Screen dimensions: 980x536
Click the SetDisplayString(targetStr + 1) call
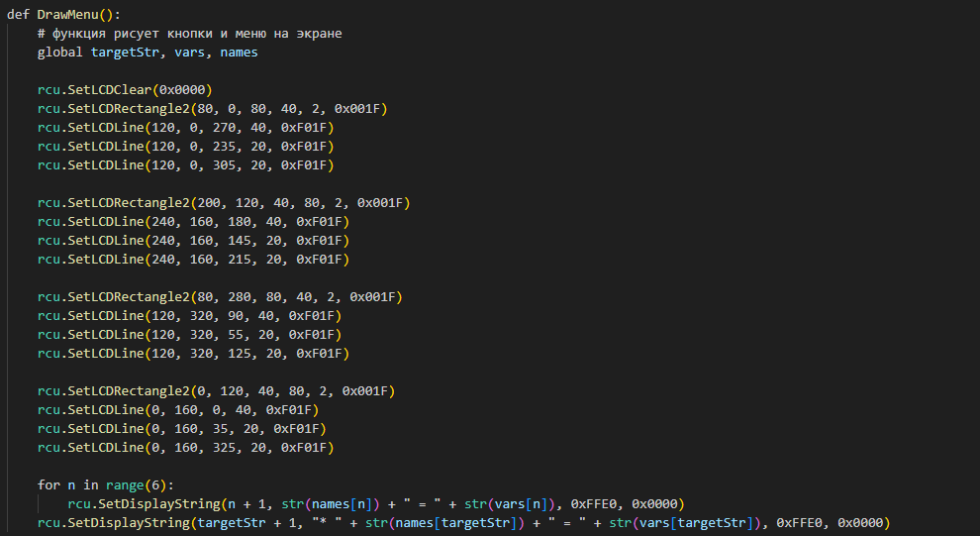463,523
